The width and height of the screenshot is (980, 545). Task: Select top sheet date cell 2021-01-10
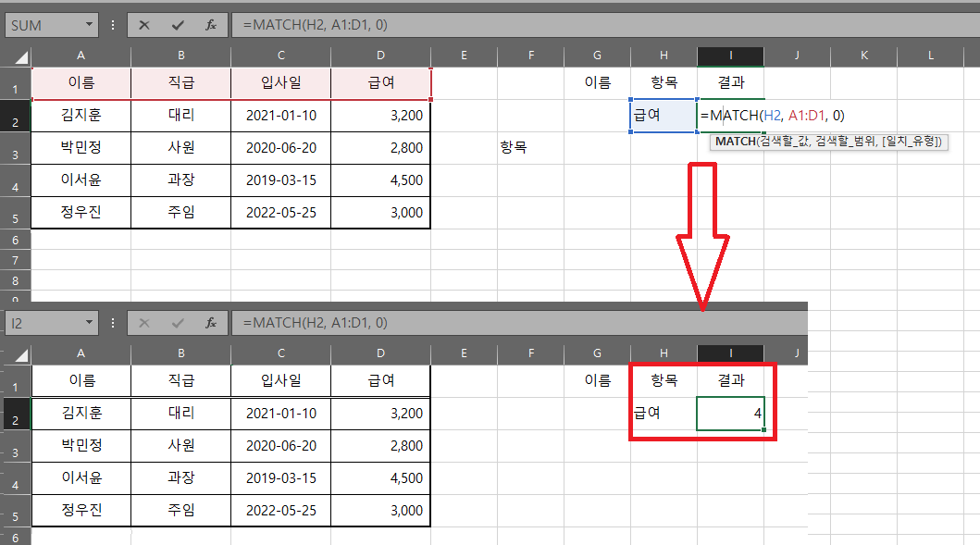(x=281, y=116)
